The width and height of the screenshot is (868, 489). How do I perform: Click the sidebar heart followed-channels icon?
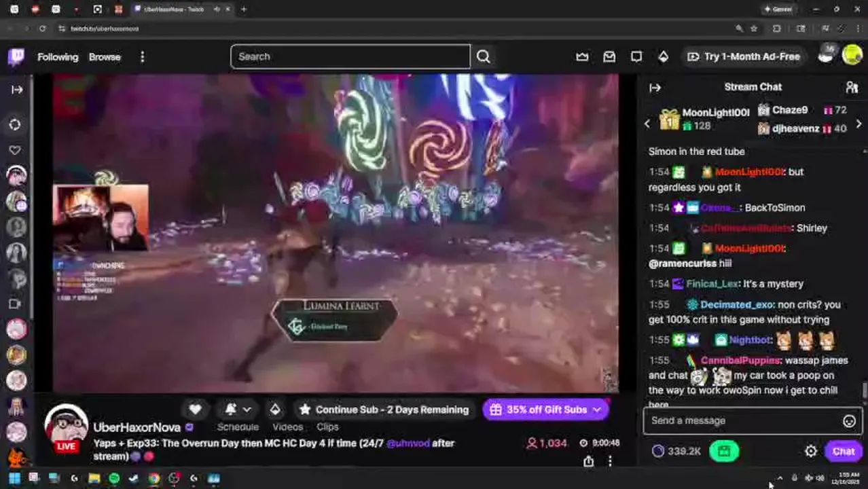click(x=15, y=150)
